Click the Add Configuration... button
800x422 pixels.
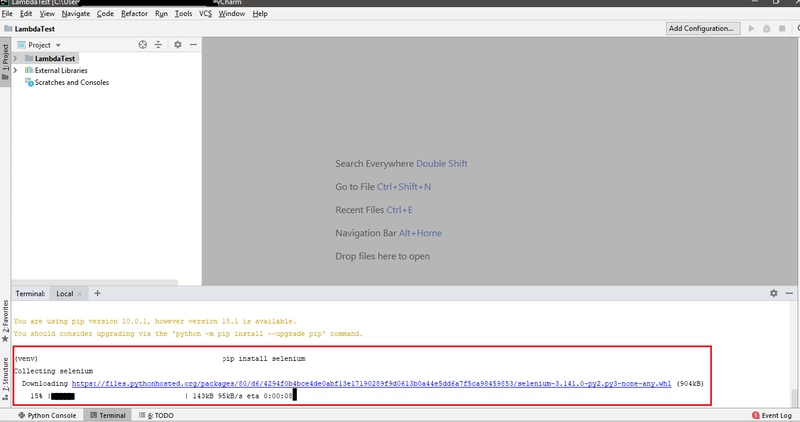point(703,29)
